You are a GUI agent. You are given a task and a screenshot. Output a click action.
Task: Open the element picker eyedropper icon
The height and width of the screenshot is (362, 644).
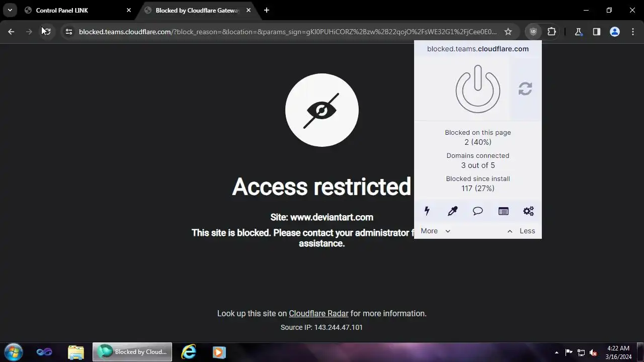pos(452,211)
